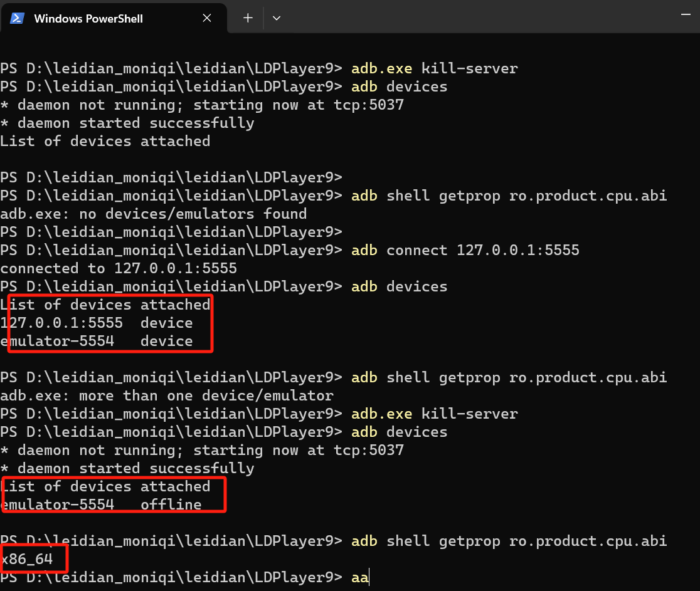The width and height of the screenshot is (700, 591).
Task: Minimize the terminal window
Action: click(x=686, y=14)
